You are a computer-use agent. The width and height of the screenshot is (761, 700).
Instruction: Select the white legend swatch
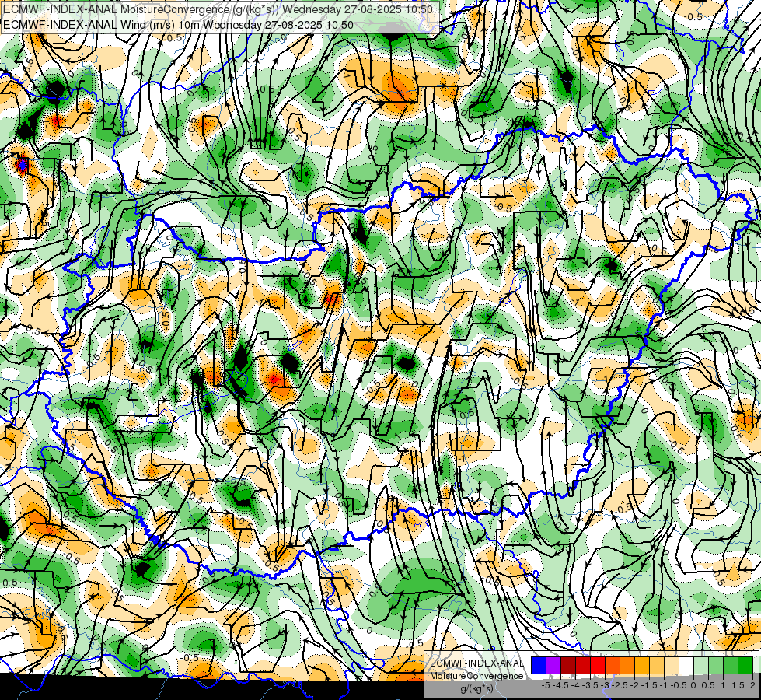click(x=686, y=665)
